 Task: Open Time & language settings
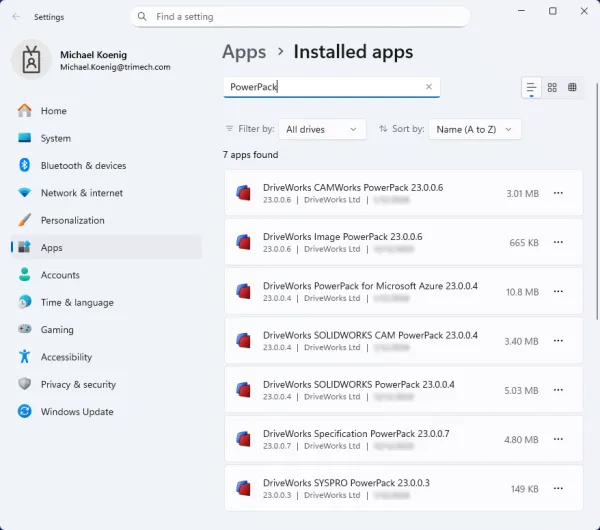[x=106, y=302]
